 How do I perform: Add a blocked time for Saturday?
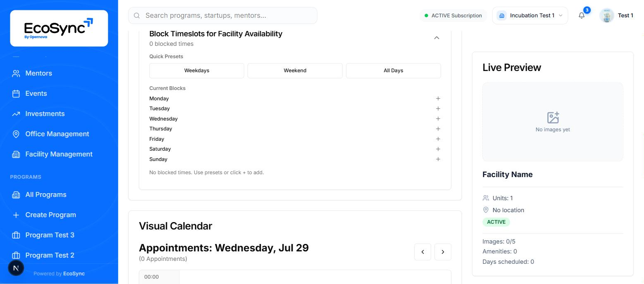(438, 149)
